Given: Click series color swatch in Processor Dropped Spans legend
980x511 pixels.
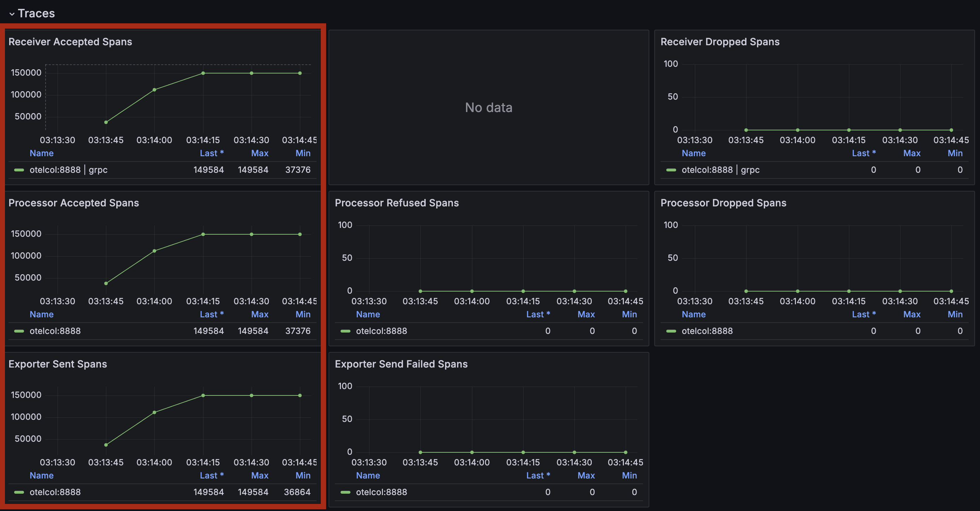Looking at the screenshot, I should 671,331.
